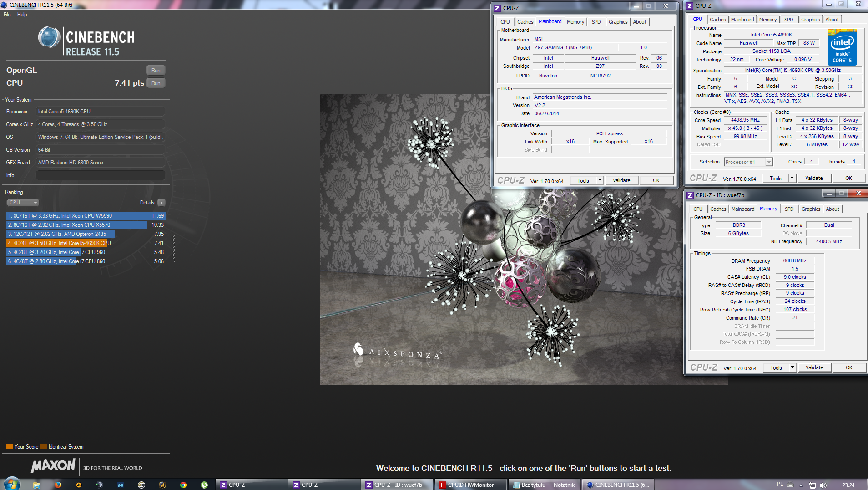Open the CPU ranking type dropdown

[x=23, y=203]
